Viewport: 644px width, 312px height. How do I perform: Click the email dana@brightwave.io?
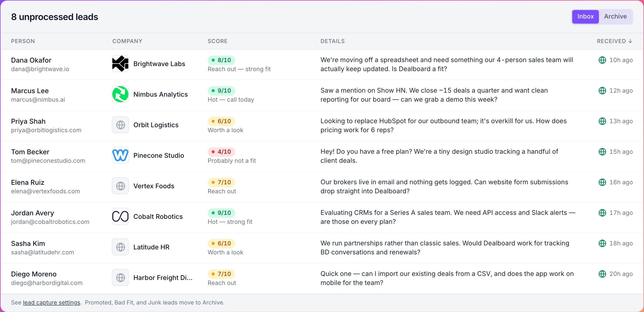40,69
